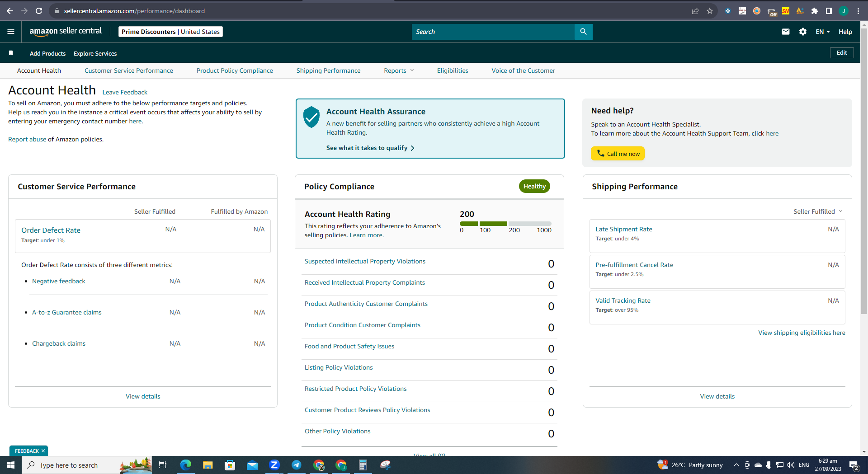Share this page via browser share icon

tap(695, 11)
